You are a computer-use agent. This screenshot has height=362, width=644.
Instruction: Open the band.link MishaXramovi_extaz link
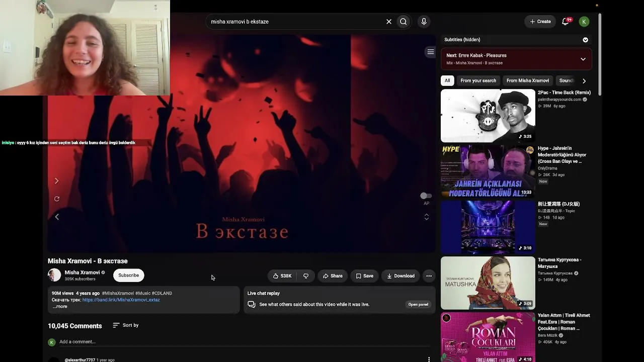pyautogui.click(x=121, y=300)
